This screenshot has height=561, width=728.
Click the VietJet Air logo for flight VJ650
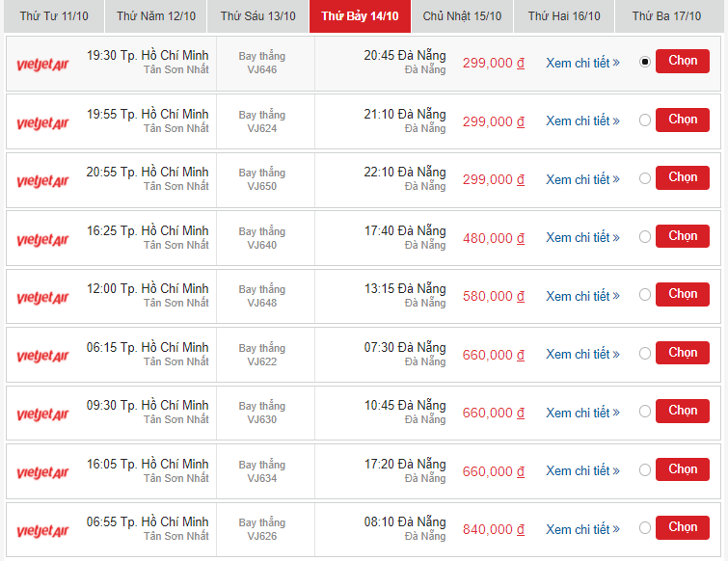(42, 181)
